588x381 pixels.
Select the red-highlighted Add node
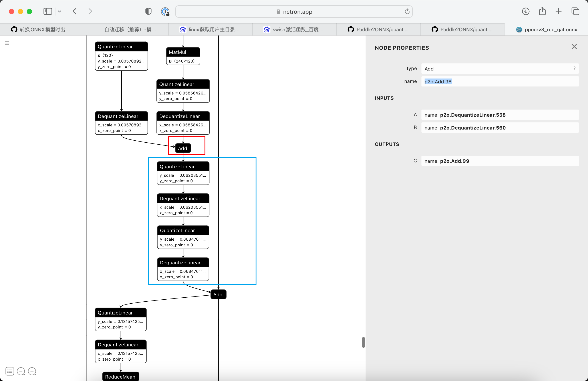coord(182,148)
